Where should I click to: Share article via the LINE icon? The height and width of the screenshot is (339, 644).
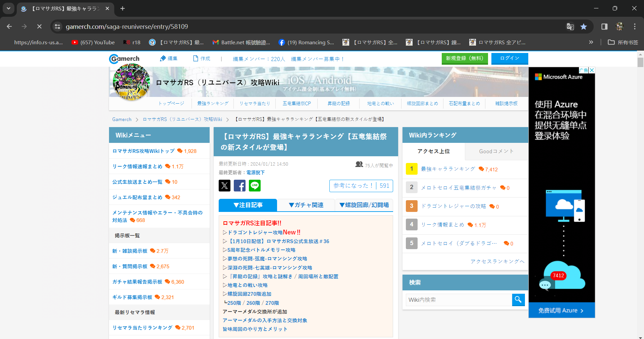coord(255,185)
